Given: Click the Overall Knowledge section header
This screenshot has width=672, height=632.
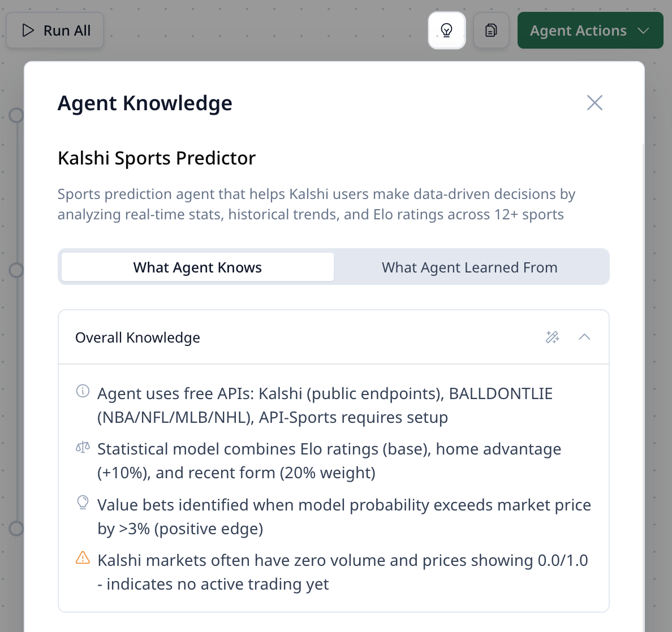Looking at the screenshot, I should coord(137,337).
